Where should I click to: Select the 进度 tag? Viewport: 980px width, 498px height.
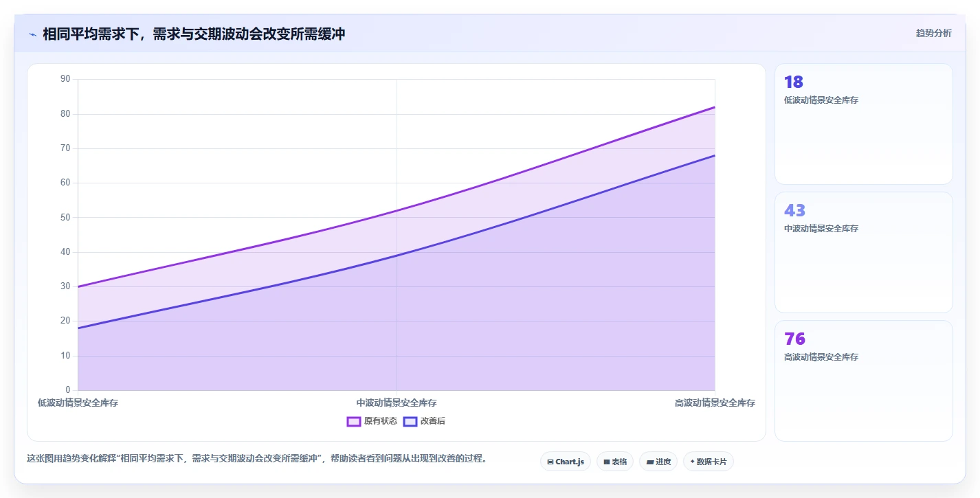[x=658, y=462]
